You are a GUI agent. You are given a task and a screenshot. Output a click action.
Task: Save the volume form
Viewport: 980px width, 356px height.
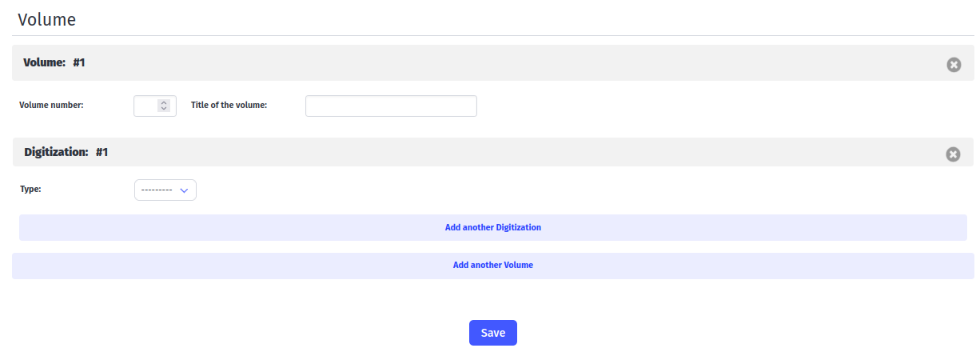[492, 333]
